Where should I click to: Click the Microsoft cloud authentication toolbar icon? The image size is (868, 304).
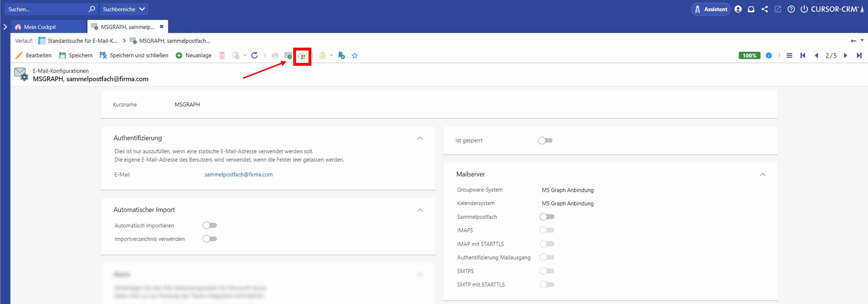[302, 56]
